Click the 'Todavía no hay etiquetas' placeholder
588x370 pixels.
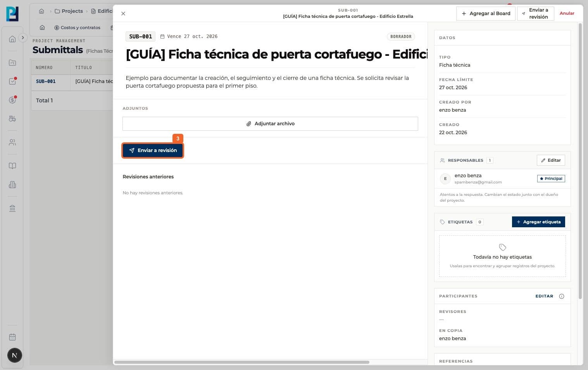click(x=502, y=257)
